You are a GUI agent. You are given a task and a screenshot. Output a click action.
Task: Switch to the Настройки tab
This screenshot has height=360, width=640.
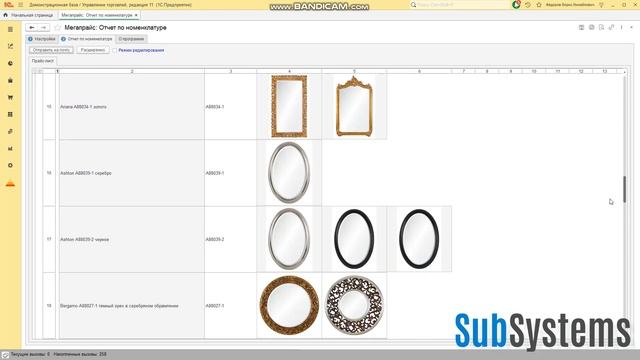(42, 39)
